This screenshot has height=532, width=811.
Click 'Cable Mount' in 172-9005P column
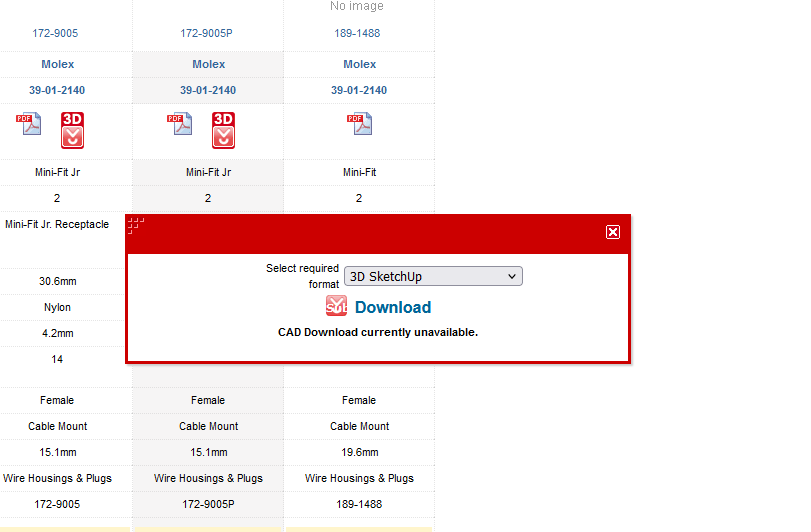(x=208, y=427)
